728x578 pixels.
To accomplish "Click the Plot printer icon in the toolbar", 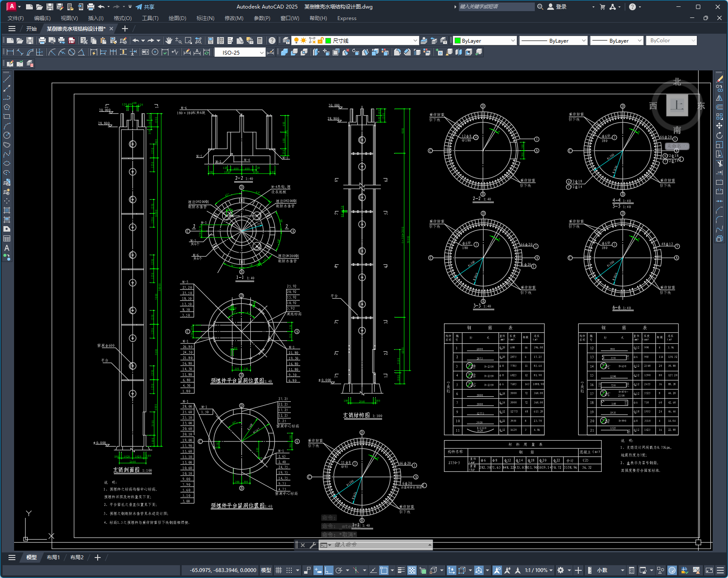I will (x=42, y=41).
